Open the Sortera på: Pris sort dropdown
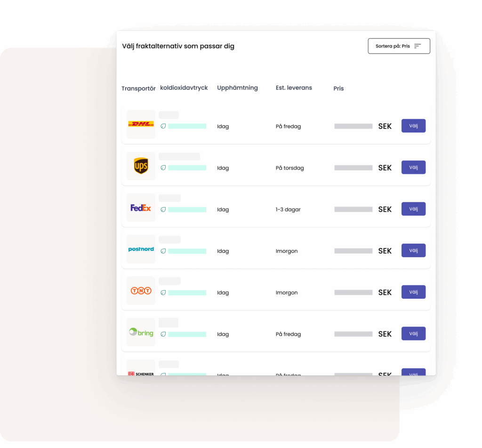 (x=399, y=46)
